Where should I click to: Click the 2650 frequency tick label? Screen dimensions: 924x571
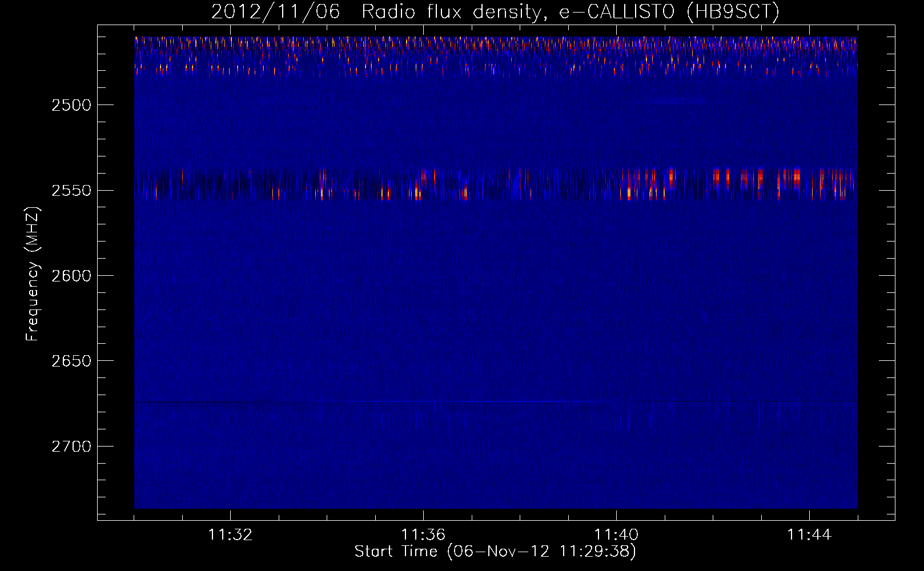[x=71, y=361]
